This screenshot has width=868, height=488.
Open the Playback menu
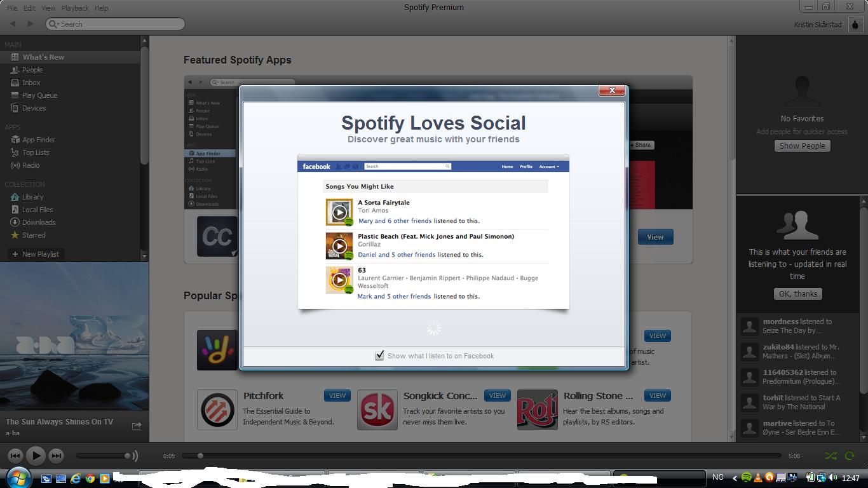tap(75, 8)
